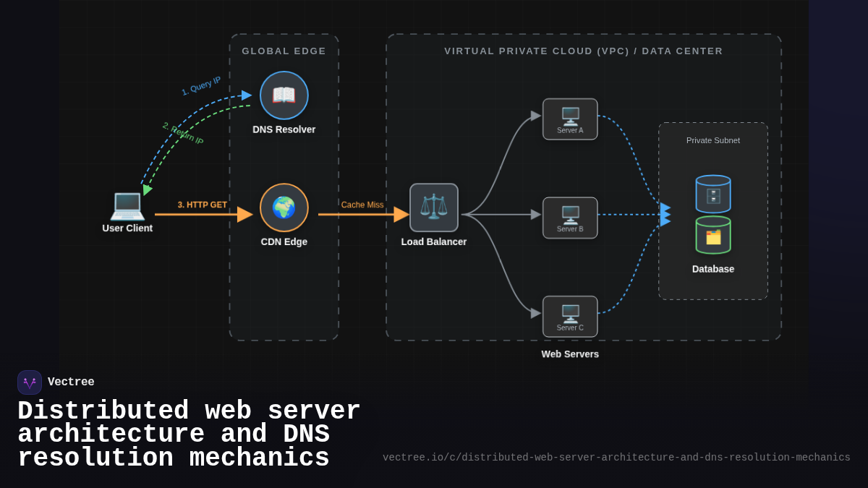Click the '3. HTTP GET' label
The width and height of the screenshot is (868, 488).
pyautogui.click(x=203, y=204)
